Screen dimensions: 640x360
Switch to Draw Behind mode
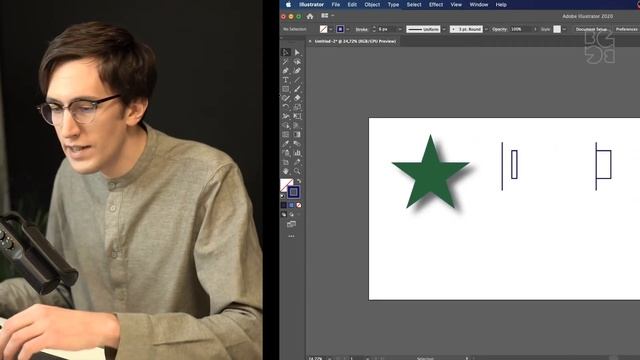[x=291, y=214]
